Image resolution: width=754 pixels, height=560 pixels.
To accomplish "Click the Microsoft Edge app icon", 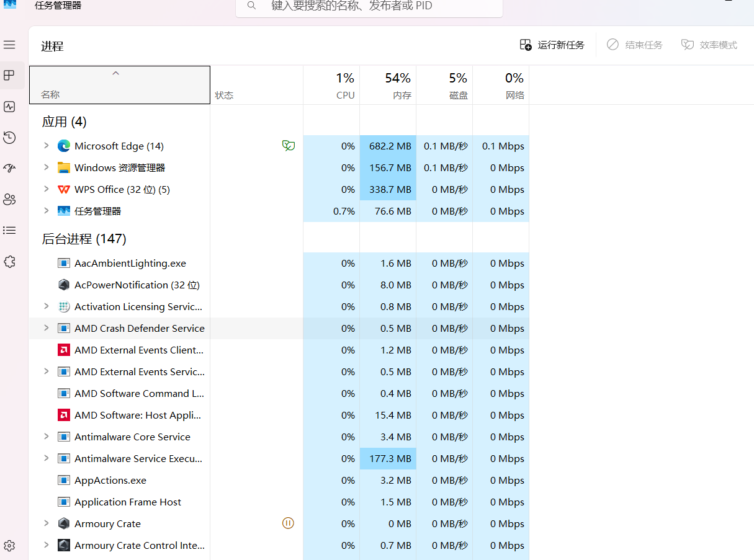I will pyautogui.click(x=63, y=146).
